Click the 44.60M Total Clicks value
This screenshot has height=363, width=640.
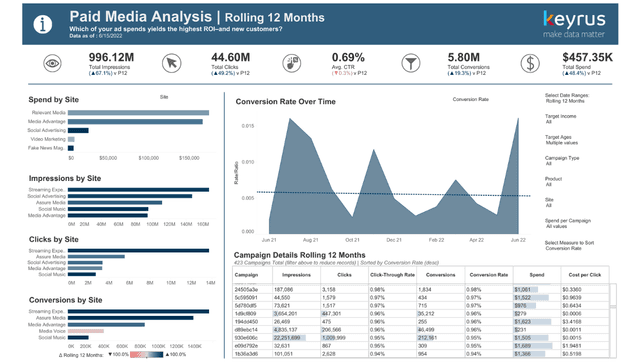[231, 58]
